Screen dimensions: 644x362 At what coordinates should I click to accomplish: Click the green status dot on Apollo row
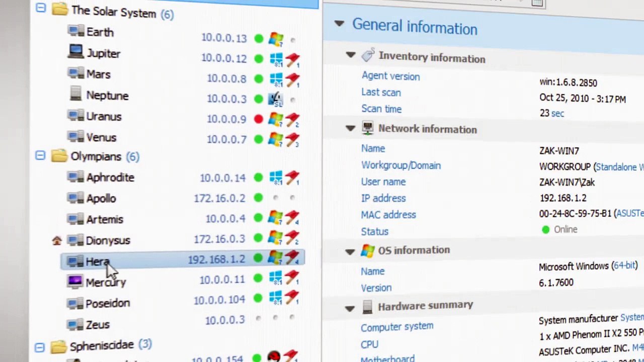click(x=258, y=198)
